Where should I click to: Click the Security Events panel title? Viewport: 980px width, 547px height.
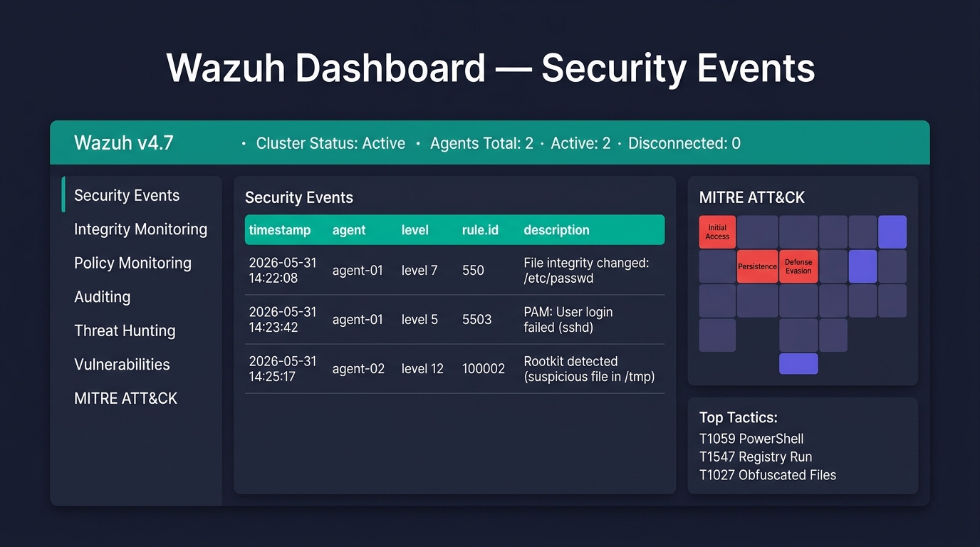click(299, 198)
